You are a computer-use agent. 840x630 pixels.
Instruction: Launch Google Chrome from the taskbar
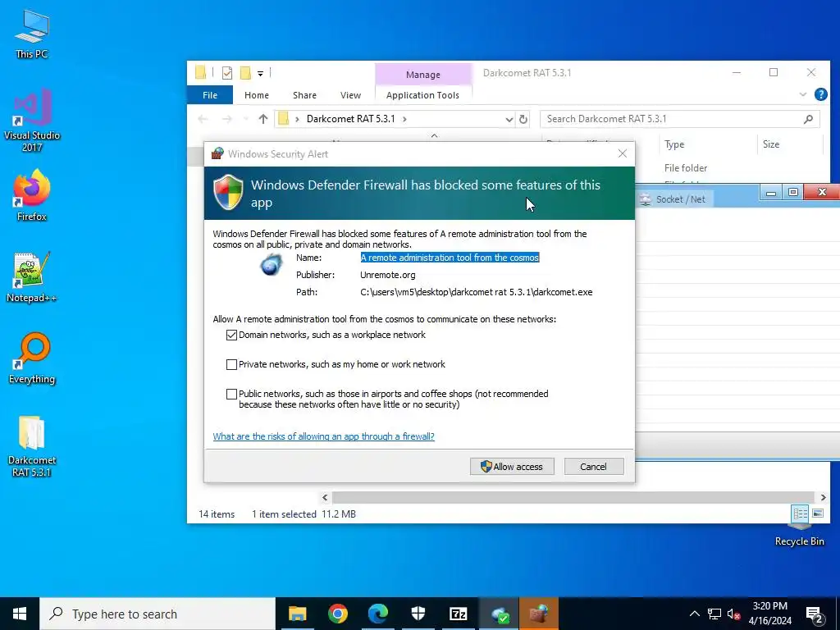point(337,614)
